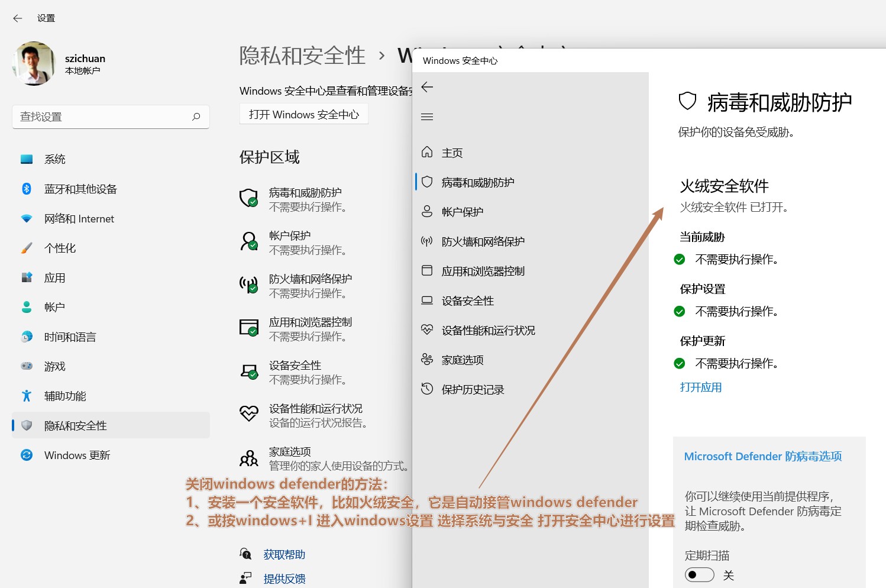Click the szichuan user avatar
This screenshot has height=588, width=886.
click(x=34, y=63)
